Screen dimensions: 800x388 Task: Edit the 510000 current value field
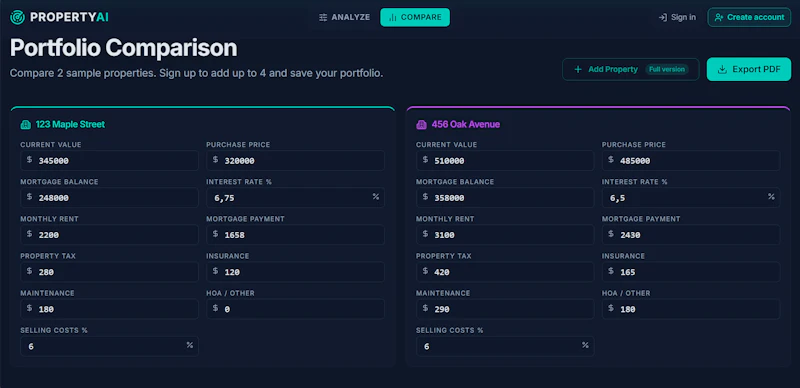coord(505,160)
